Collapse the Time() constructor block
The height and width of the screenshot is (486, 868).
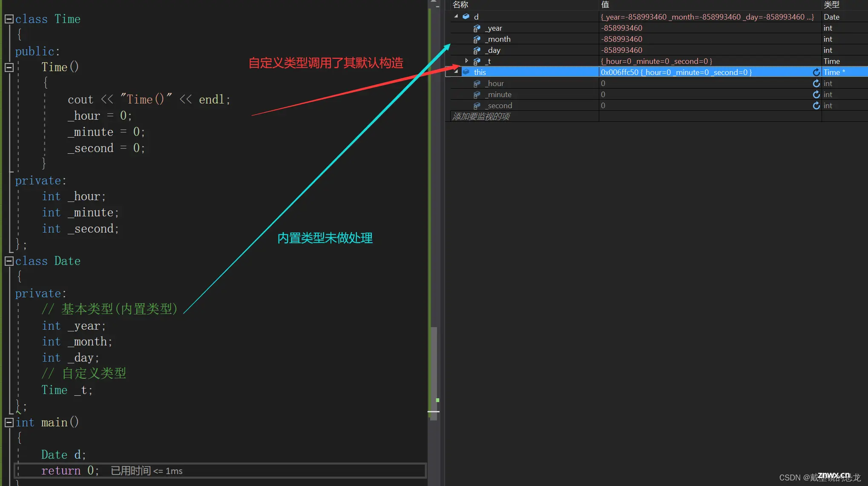[x=9, y=67]
